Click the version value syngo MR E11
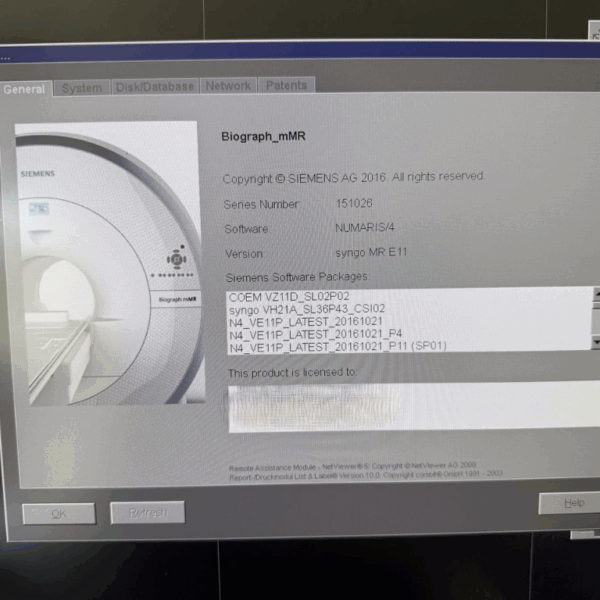Screen dimensions: 600x600 (x=371, y=253)
